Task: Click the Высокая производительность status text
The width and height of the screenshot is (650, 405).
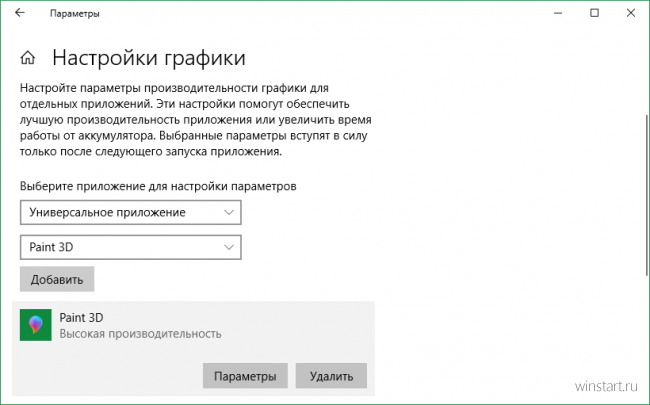Action: click(x=140, y=334)
